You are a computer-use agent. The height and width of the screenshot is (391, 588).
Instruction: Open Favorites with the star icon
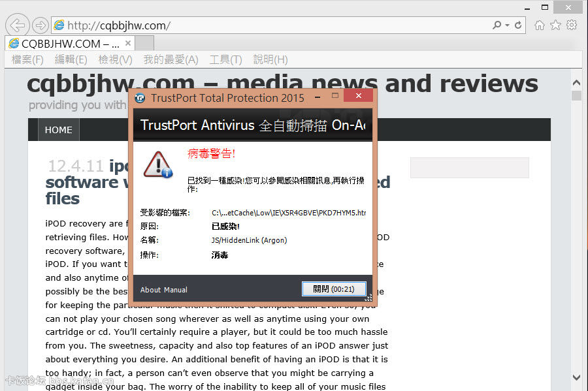555,25
